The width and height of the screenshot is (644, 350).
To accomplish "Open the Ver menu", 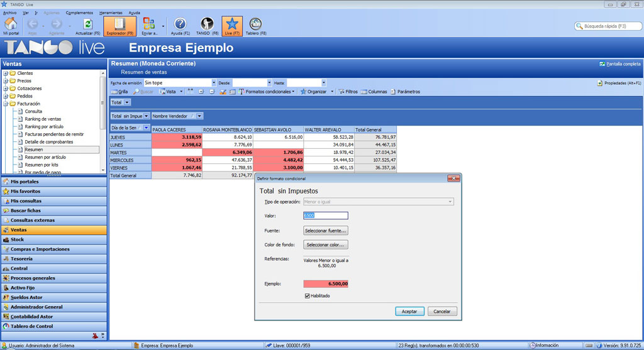I will [x=25, y=13].
